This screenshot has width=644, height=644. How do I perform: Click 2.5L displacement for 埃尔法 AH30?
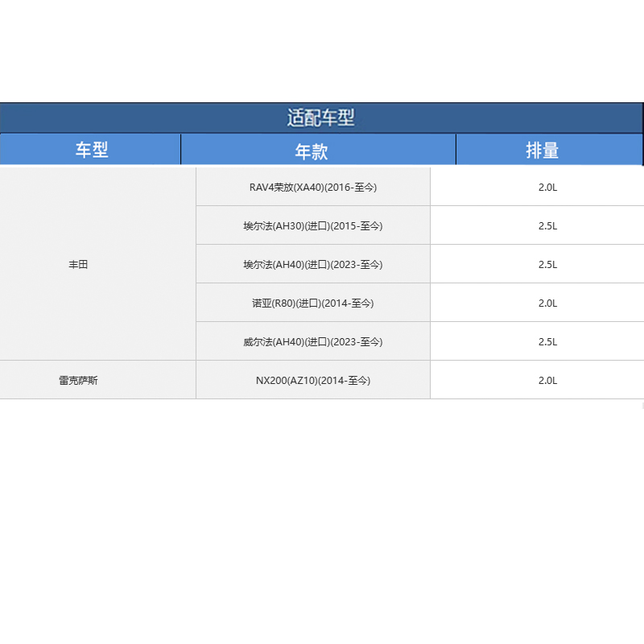[x=537, y=225]
